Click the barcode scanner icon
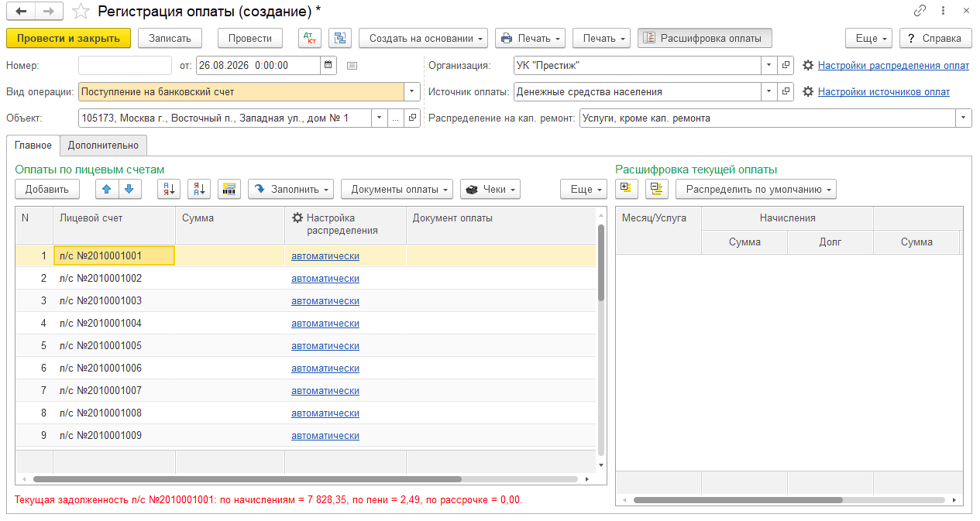The image size is (980, 521). click(x=229, y=189)
